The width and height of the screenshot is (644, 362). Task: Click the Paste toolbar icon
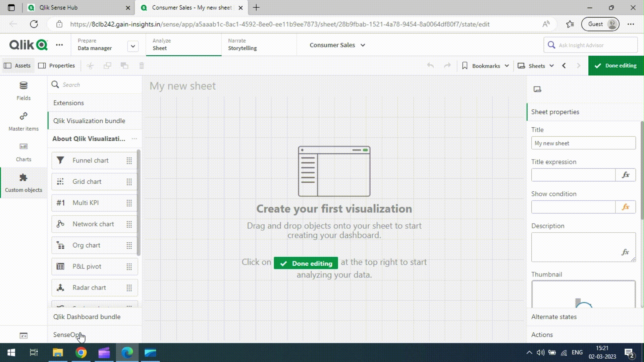[x=124, y=66]
